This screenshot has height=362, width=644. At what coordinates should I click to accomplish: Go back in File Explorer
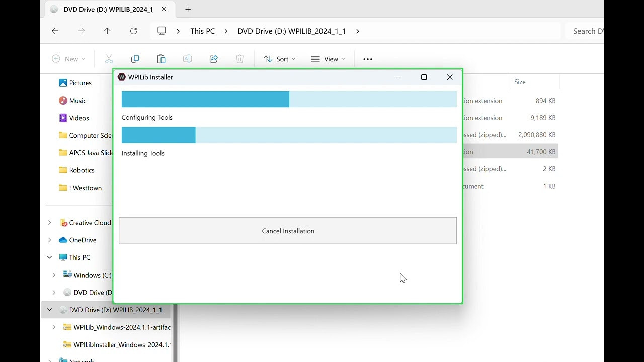pos(55,31)
